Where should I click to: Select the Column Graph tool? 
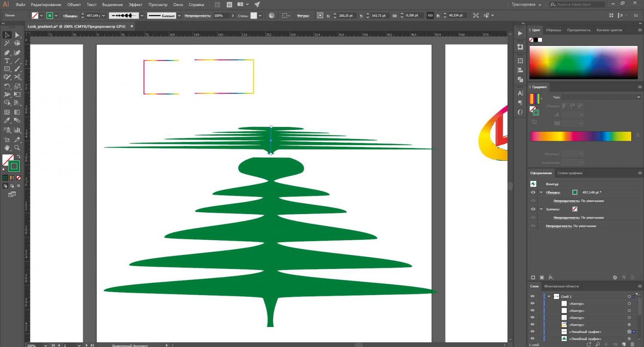point(17,130)
